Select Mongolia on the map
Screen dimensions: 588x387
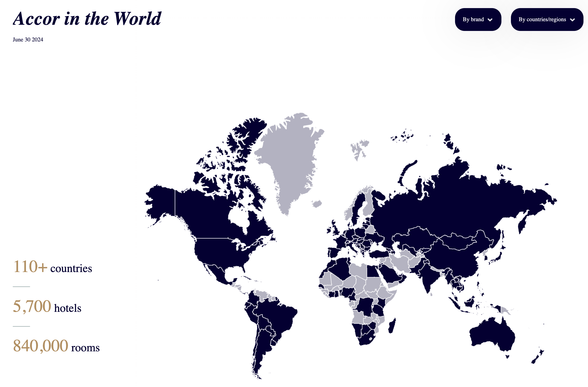[457, 242]
